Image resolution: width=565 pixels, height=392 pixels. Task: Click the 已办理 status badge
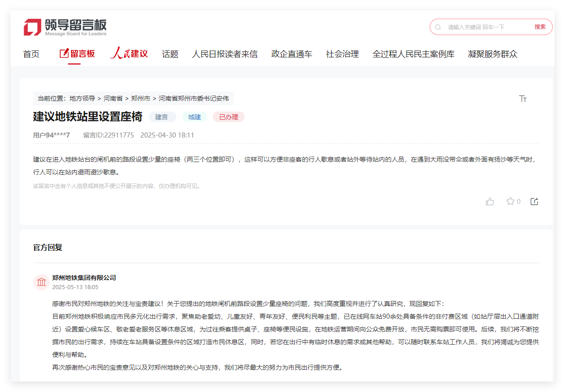228,117
